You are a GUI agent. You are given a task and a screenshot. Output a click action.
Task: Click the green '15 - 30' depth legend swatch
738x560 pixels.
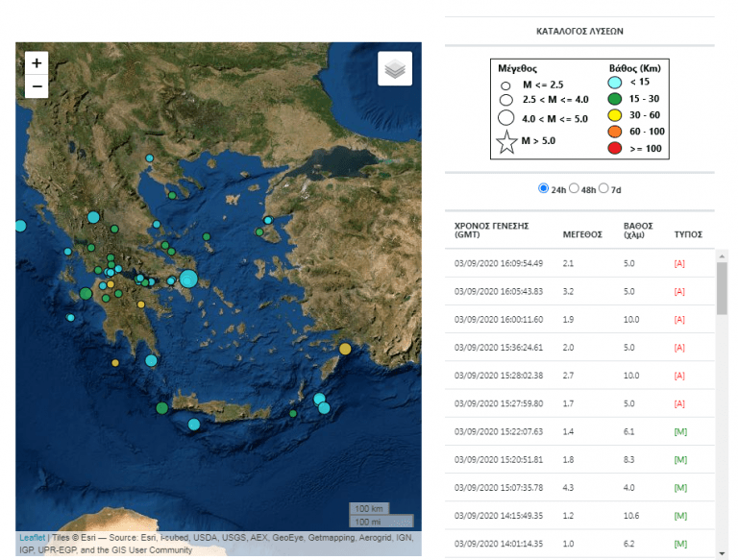(x=615, y=99)
